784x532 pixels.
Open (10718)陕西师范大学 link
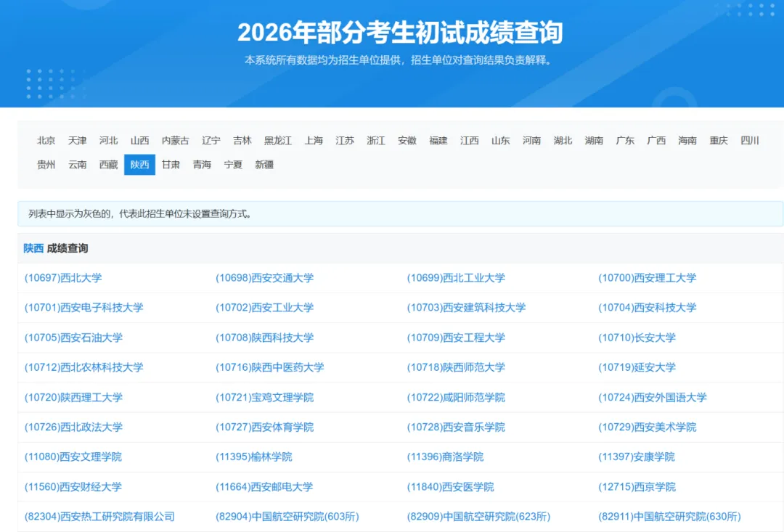coord(456,367)
